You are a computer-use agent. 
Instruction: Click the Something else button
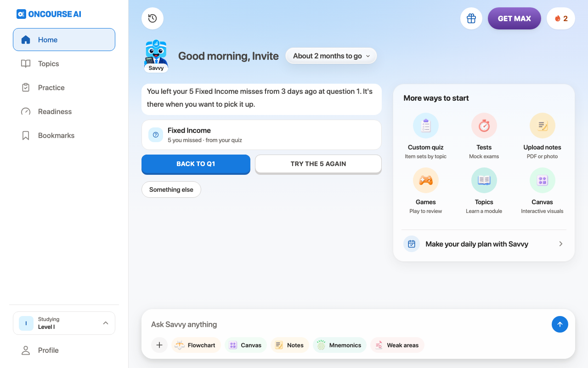(x=171, y=190)
